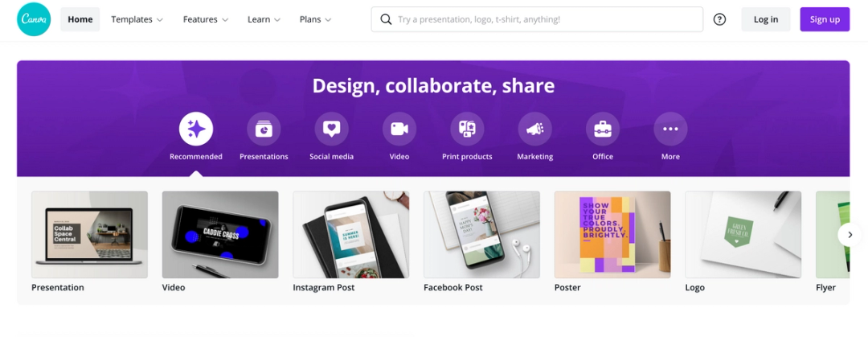Viewport: 868px width, 337px height.
Task: Expand the Plans dropdown menu
Action: click(x=316, y=19)
